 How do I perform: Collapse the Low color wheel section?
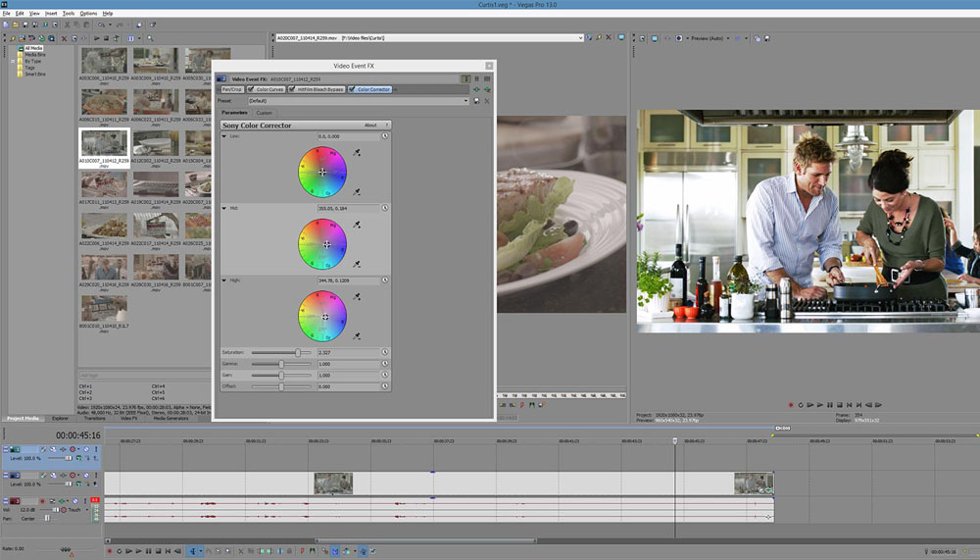(224, 135)
